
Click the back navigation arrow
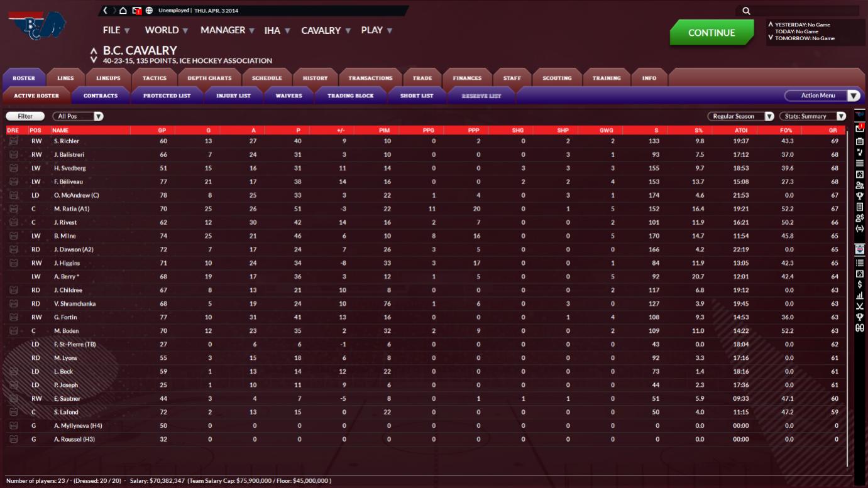pos(106,11)
